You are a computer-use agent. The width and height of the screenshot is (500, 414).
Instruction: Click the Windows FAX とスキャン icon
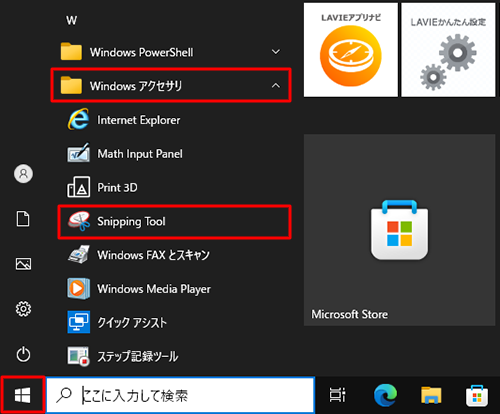79,254
